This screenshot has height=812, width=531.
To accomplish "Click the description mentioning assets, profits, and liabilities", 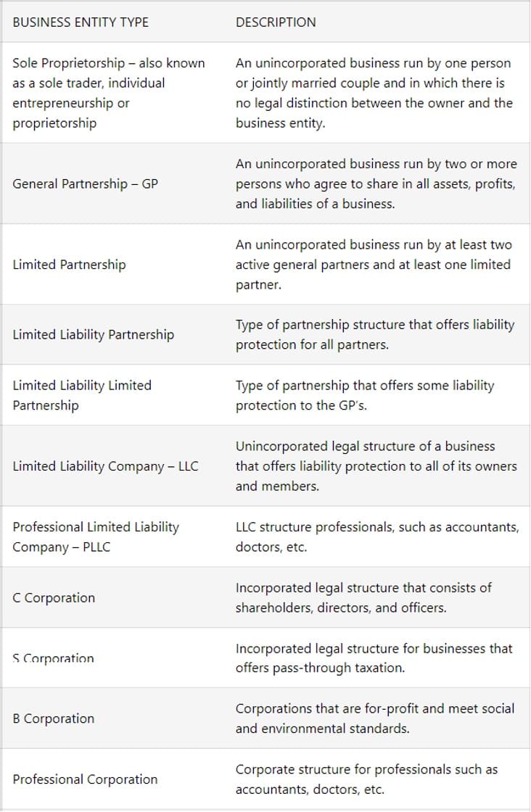I will (x=376, y=183).
